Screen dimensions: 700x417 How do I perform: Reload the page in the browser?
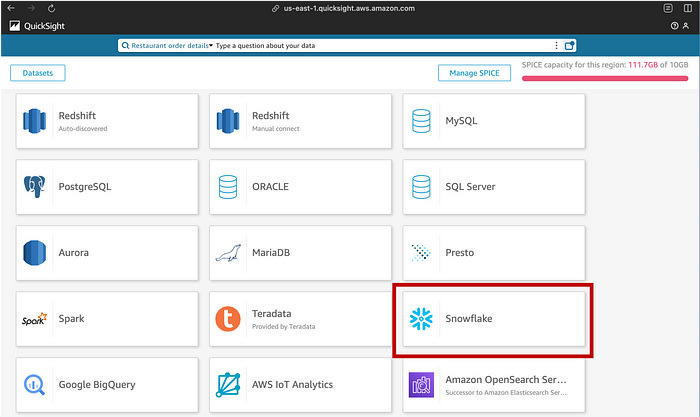coord(51,8)
